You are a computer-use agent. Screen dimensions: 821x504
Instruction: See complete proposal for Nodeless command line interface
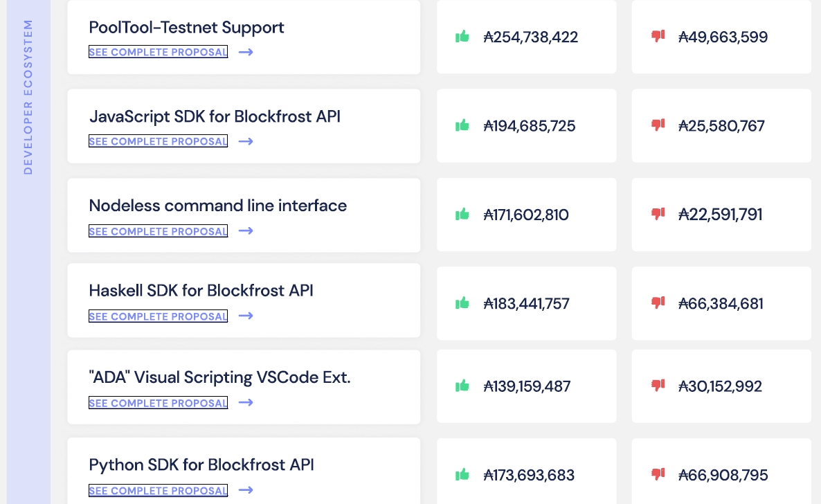click(158, 231)
